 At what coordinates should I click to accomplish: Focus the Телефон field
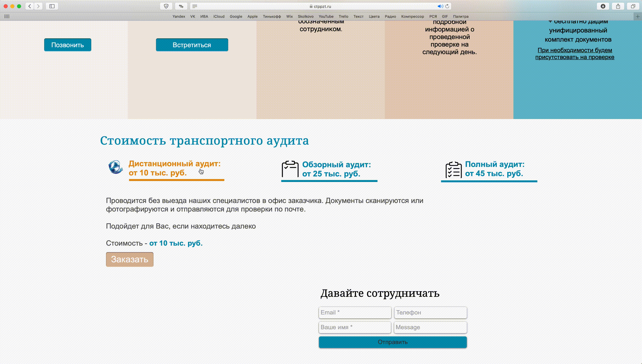tap(430, 312)
